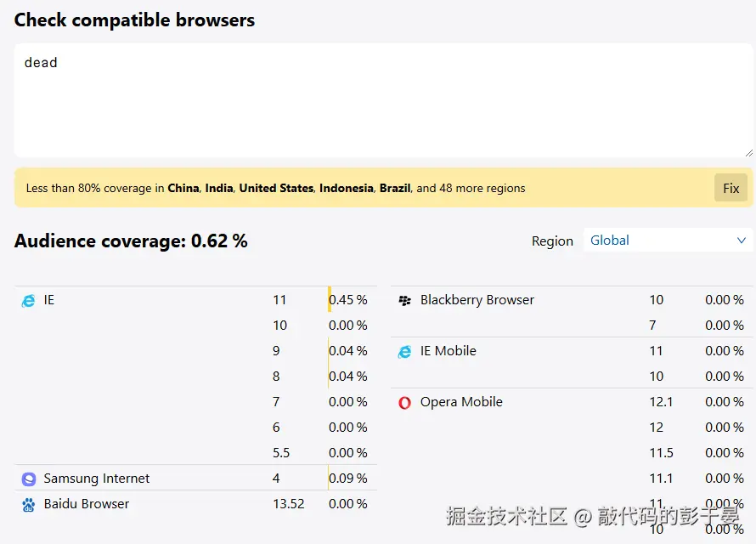The height and width of the screenshot is (544, 756).
Task: Click the Opera Mobile icon
Action: 404,403
